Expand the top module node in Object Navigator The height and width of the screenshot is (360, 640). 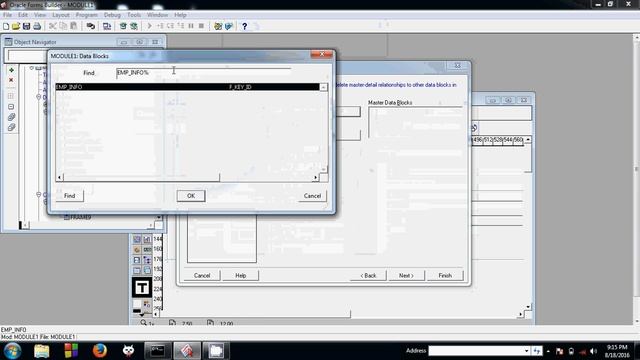tap(32, 68)
